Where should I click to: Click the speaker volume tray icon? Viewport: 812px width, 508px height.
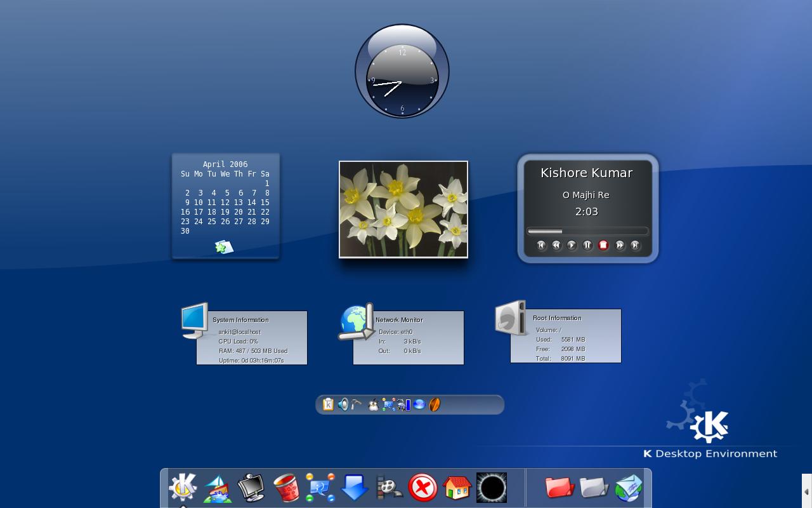(x=343, y=404)
